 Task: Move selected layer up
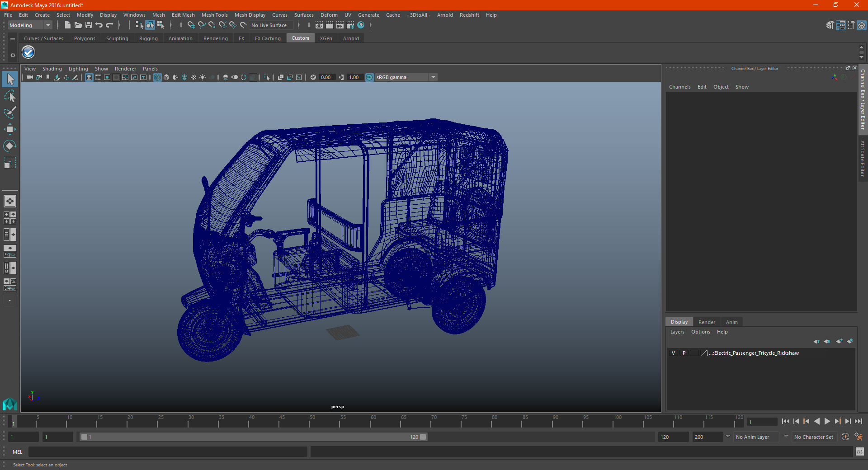[816, 341]
